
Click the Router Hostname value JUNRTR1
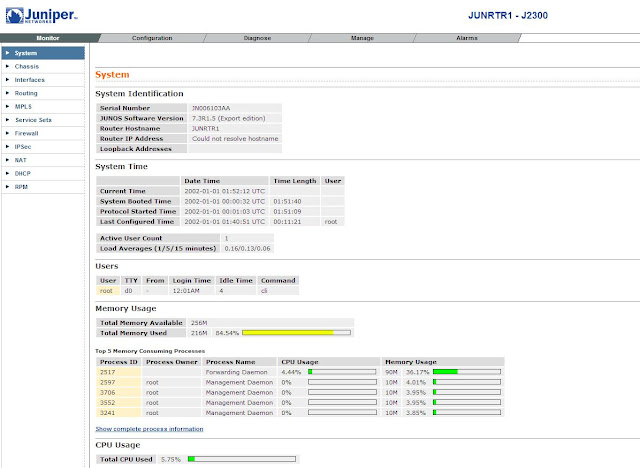pyautogui.click(x=205, y=129)
